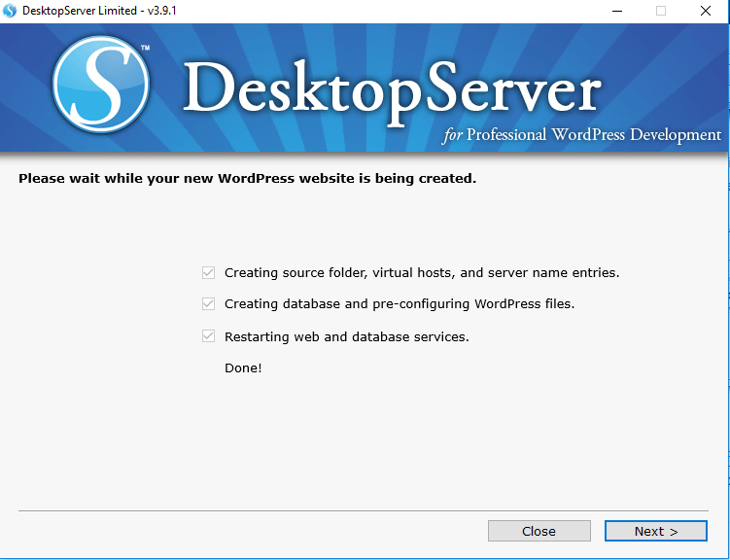Click the 'Please wait while' heading text

tap(247, 179)
